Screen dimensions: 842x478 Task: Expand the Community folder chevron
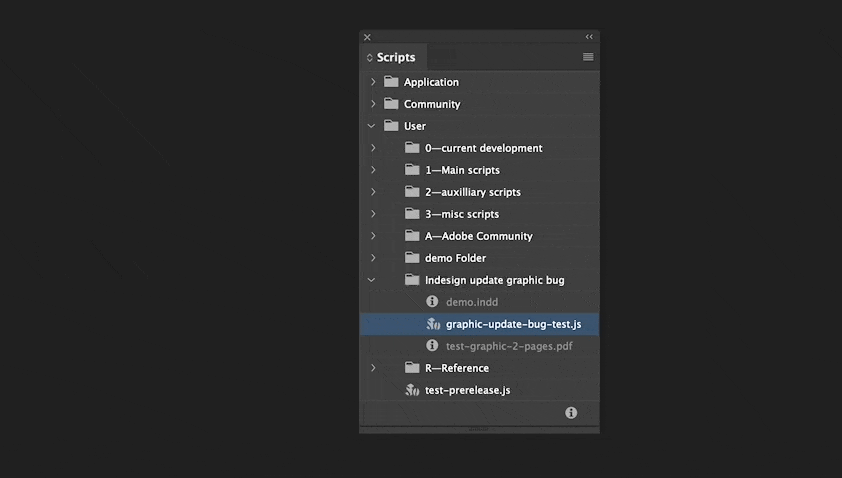tap(373, 104)
